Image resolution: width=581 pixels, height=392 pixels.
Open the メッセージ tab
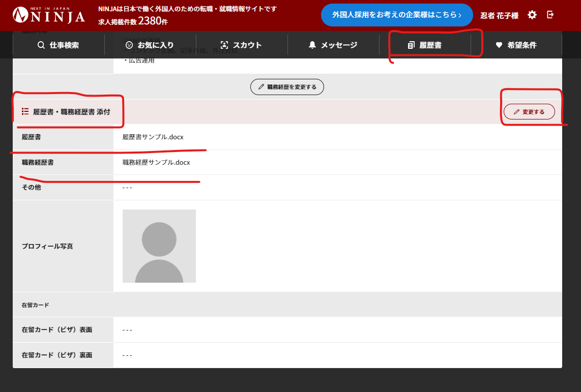[x=333, y=45]
